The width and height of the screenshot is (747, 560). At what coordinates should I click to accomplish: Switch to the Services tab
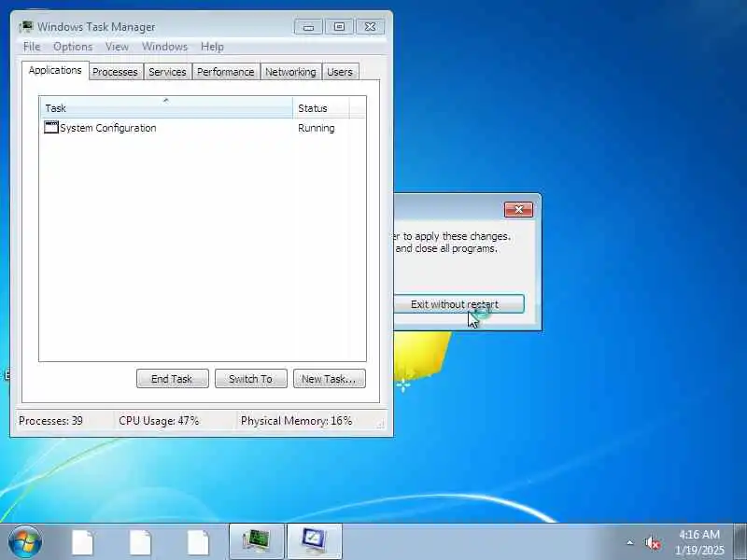pos(167,72)
